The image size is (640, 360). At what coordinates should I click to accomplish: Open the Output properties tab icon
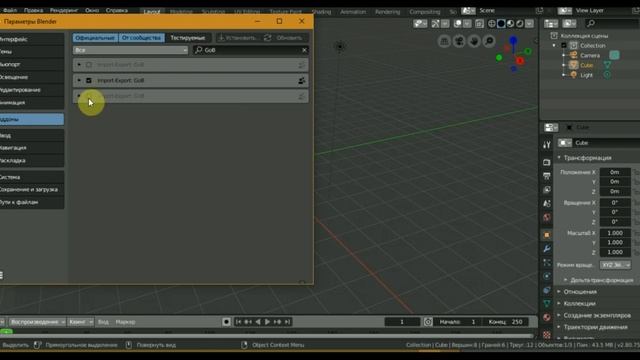click(x=547, y=176)
